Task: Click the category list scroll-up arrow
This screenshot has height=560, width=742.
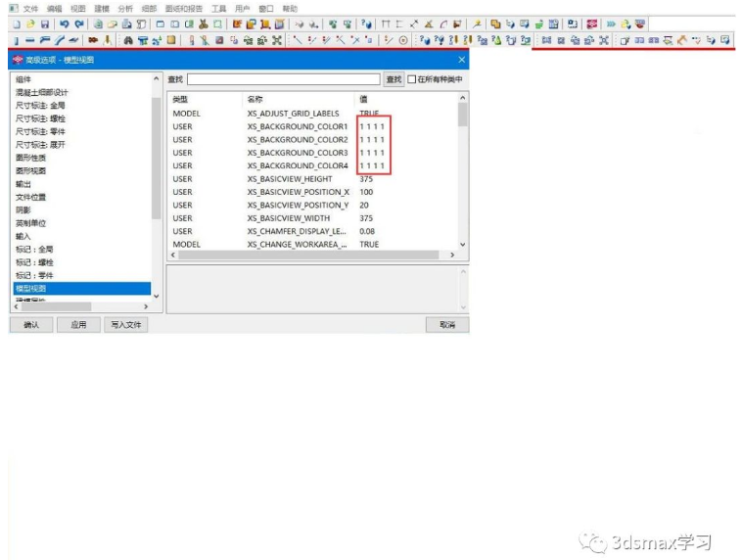Action: (x=157, y=78)
